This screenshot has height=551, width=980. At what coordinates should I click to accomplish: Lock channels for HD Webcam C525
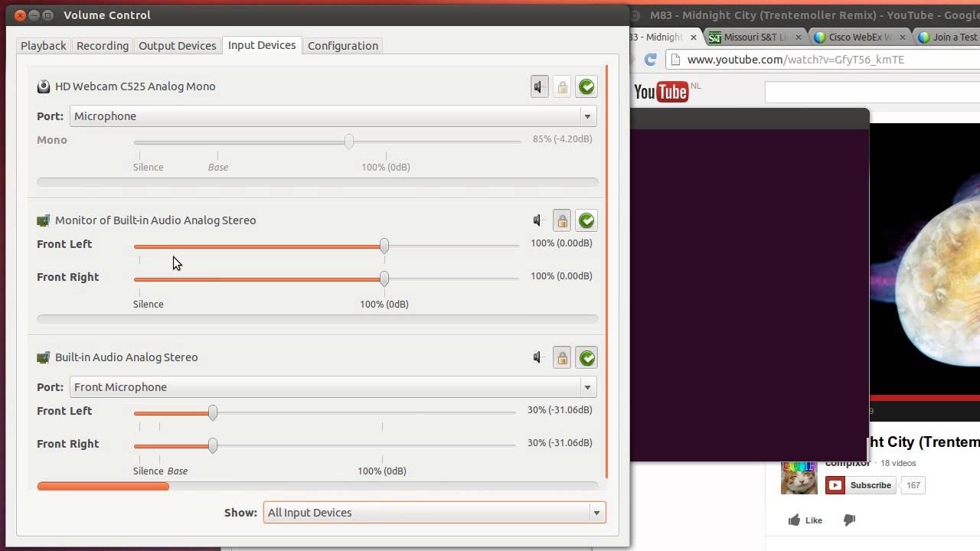562,86
